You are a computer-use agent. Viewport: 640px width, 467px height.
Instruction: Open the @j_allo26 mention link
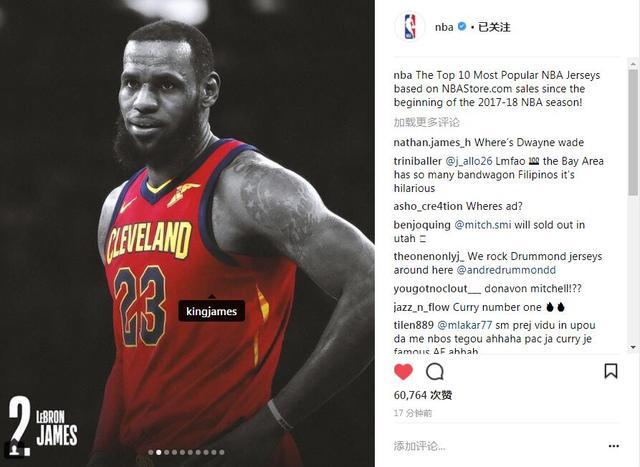point(469,161)
